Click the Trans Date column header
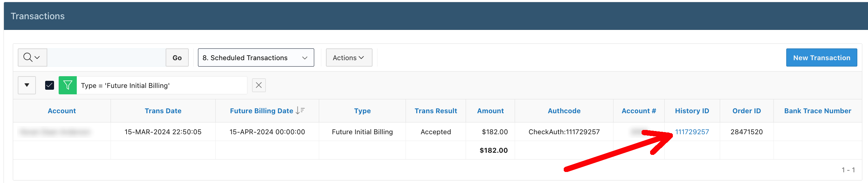 (163, 111)
